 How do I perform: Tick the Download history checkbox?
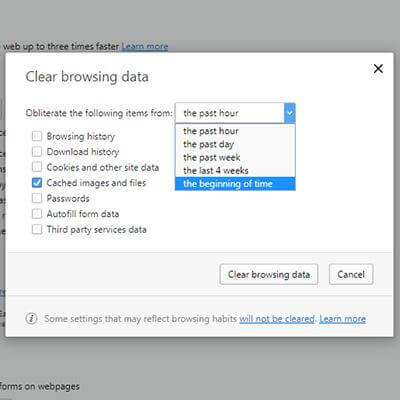37,152
